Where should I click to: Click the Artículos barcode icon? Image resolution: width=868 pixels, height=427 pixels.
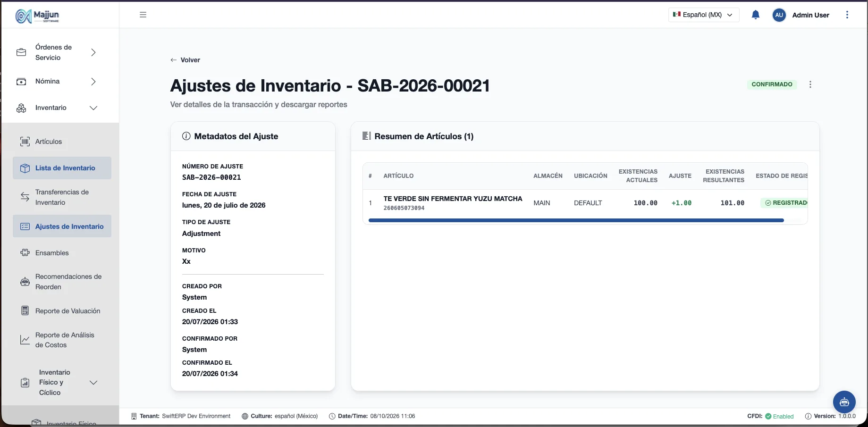(x=25, y=142)
